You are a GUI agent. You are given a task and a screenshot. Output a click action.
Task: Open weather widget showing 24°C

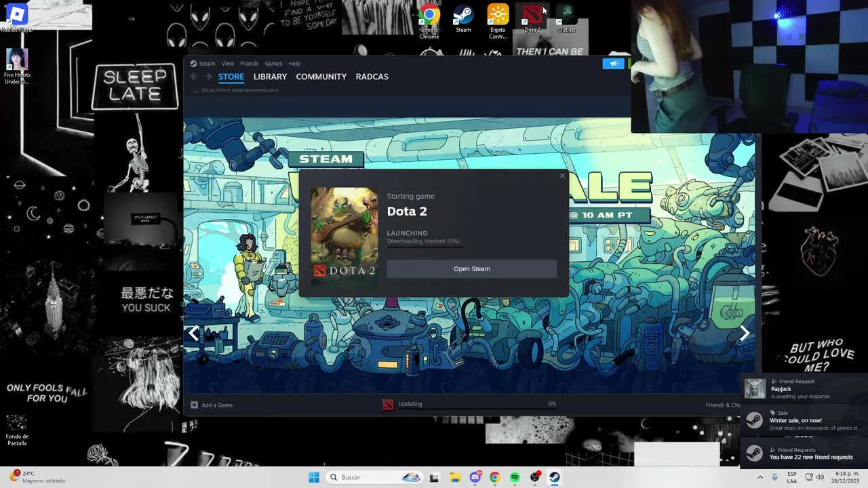point(37,477)
